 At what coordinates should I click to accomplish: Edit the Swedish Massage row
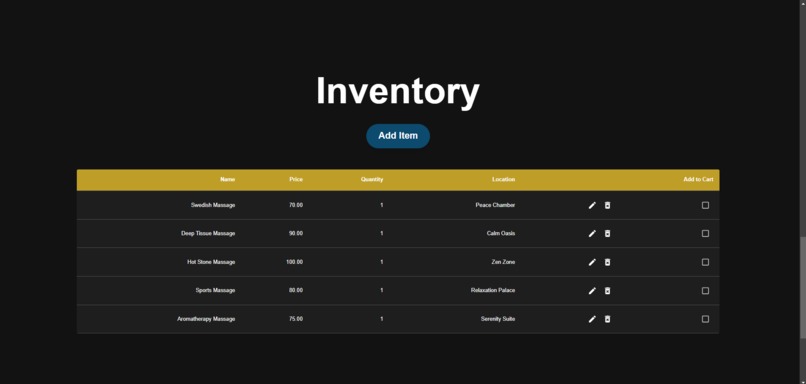[x=592, y=206]
